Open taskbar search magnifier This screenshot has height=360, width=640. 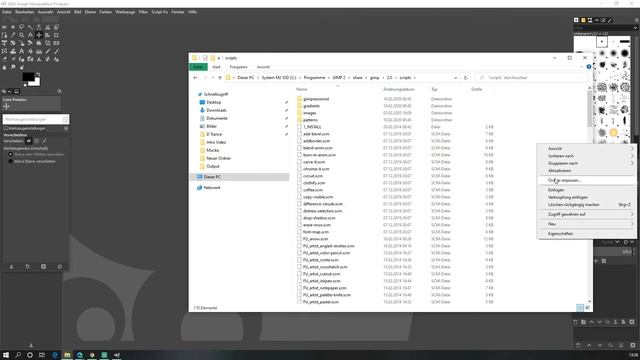point(18,355)
